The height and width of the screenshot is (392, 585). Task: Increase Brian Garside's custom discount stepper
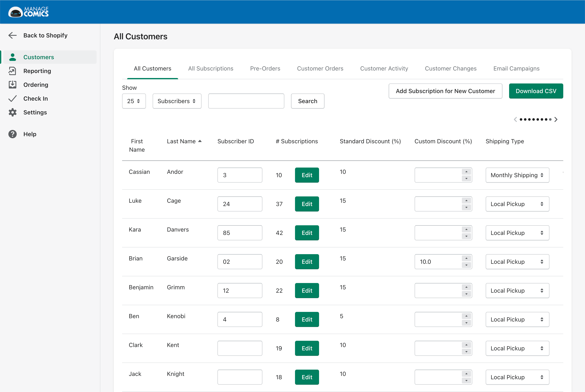coord(466,258)
